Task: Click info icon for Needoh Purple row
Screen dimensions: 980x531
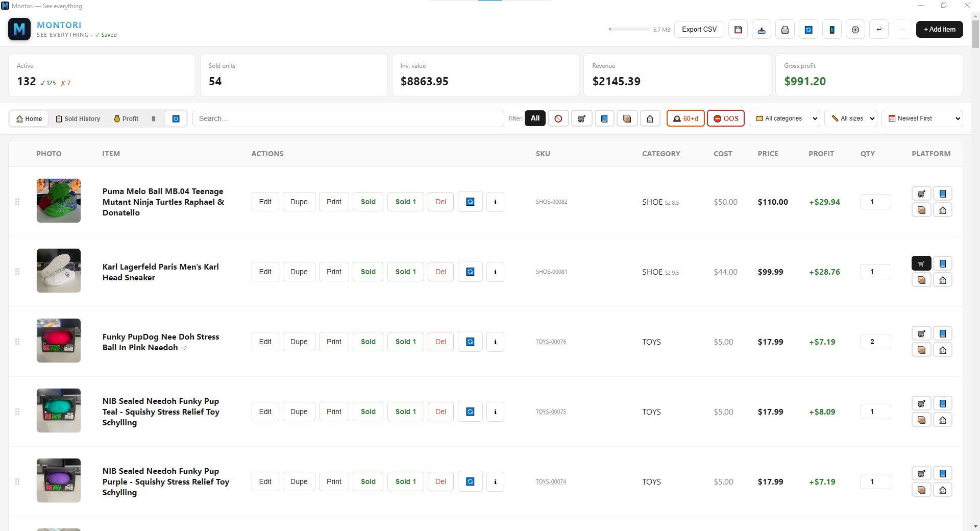Action: (x=495, y=481)
